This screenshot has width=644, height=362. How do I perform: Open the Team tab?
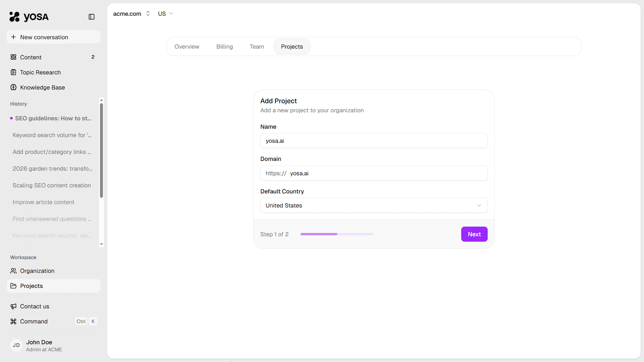tap(257, 47)
